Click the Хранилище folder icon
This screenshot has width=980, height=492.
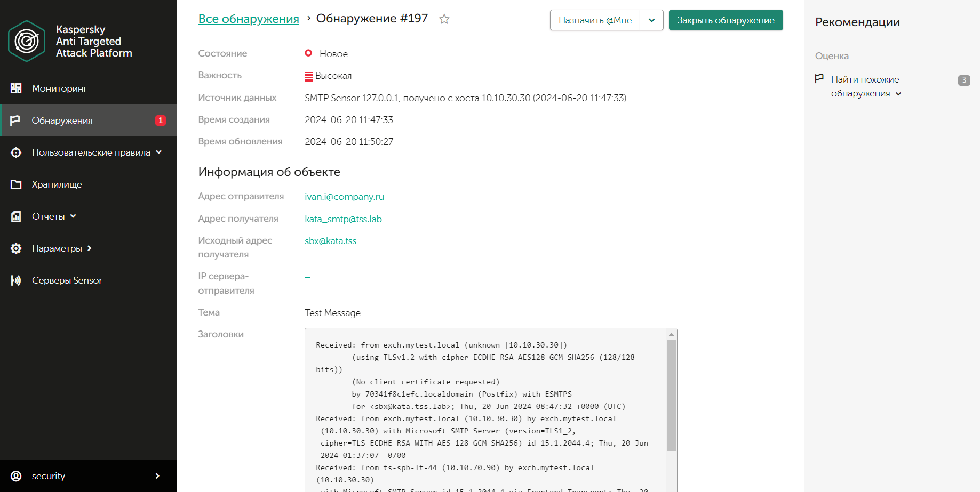16,184
